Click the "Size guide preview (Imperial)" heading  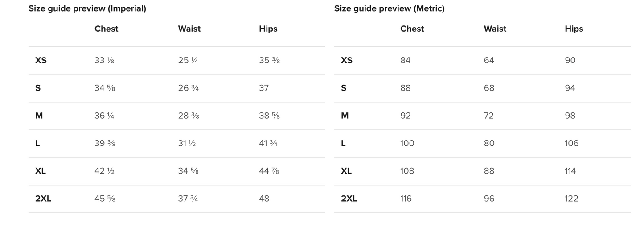click(87, 8)
